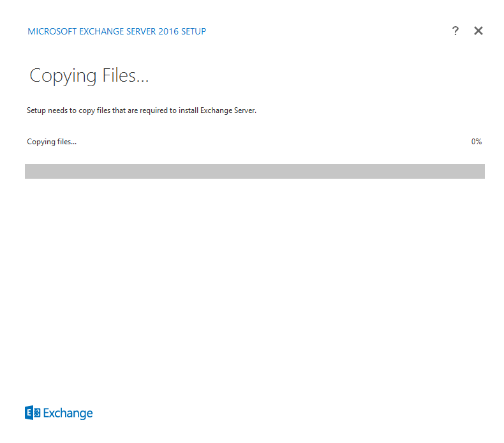Select the 0% progress value
Screen dimensions: 504x443
(x=477, y=142)
